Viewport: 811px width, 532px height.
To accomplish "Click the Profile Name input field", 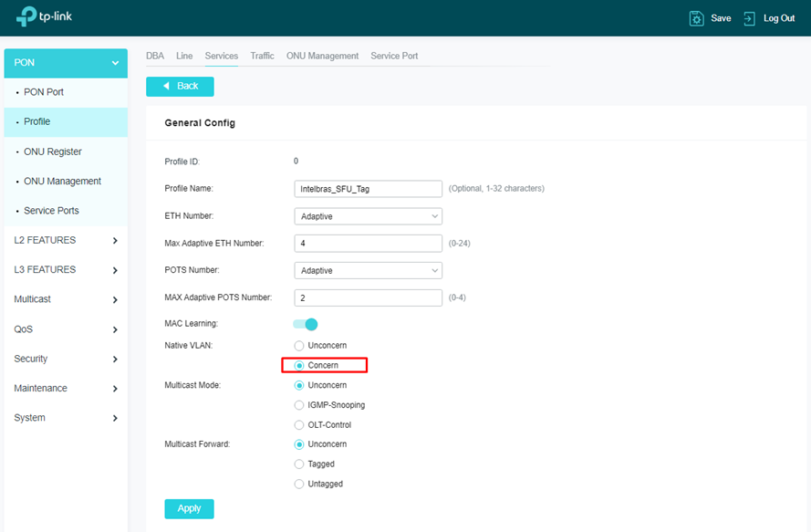I will 368,189.
